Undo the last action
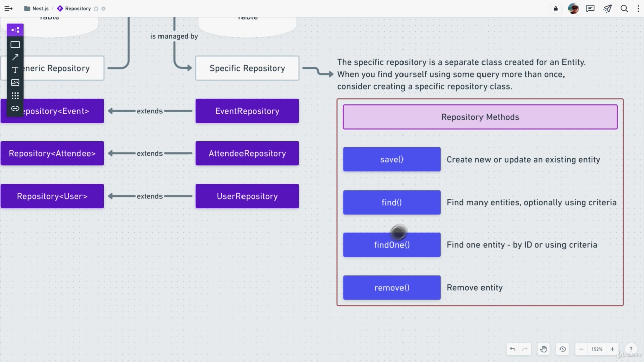This screenshot has height=362, width=644. pyautogui.click(x=512, y=349)
